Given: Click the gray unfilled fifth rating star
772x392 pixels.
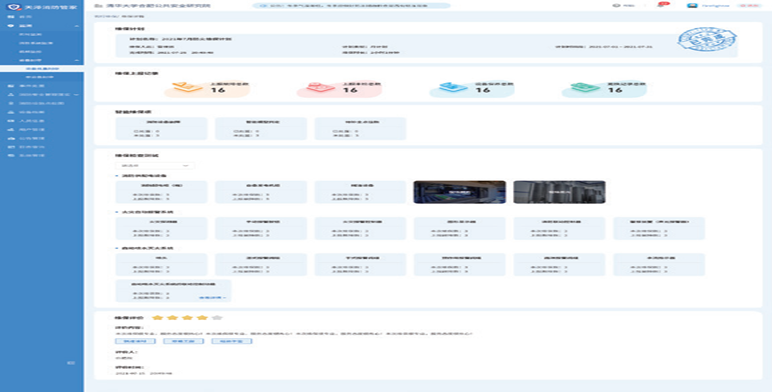Looking at the screenshot, I should pyautogui.click(x=218, y=318).
